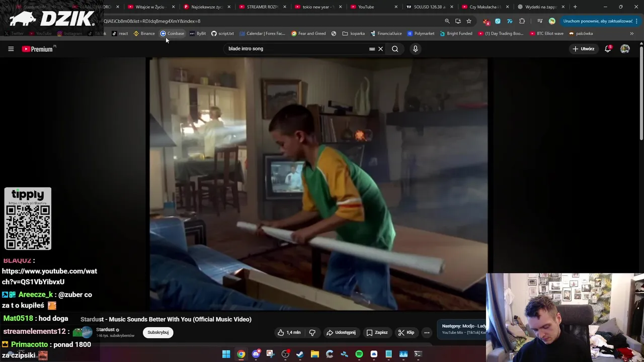644x362 pixels.
Task: Open the Polymarket bookmark
Action: (x=421, y=34)
